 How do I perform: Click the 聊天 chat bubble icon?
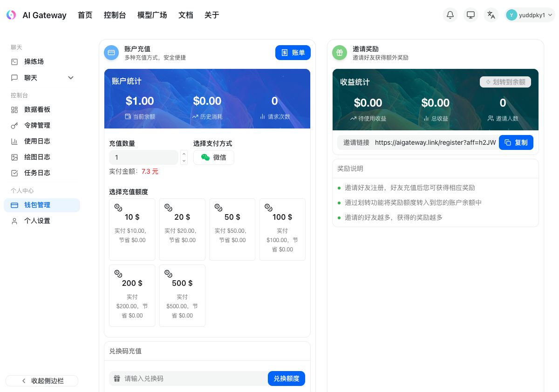[14, 78]
